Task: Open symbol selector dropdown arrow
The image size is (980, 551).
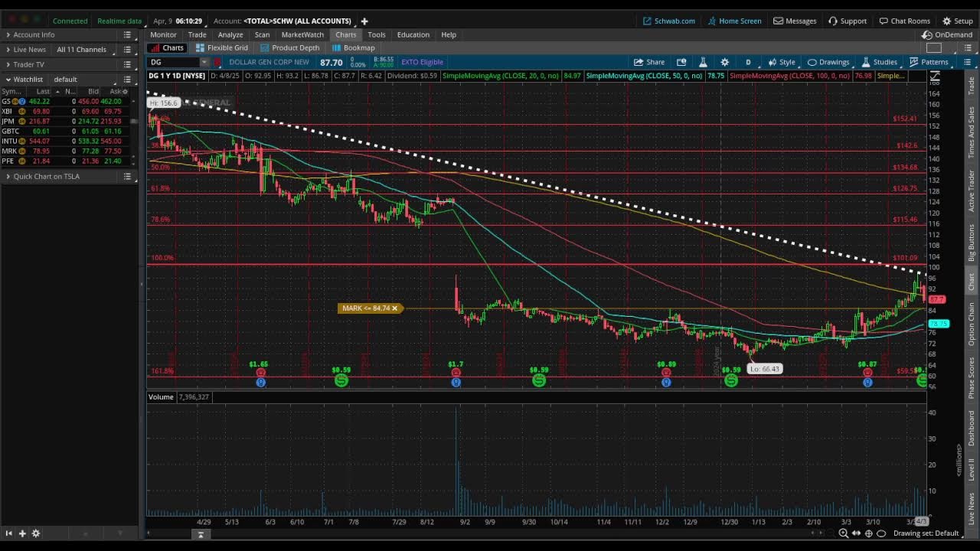Action: (x=204, y=62)
